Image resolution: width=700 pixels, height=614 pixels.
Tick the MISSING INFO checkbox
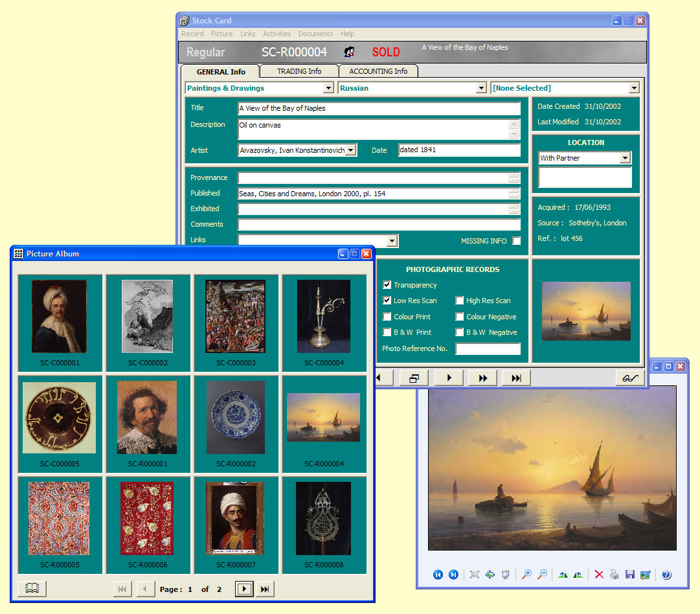(x=517, y=241)
